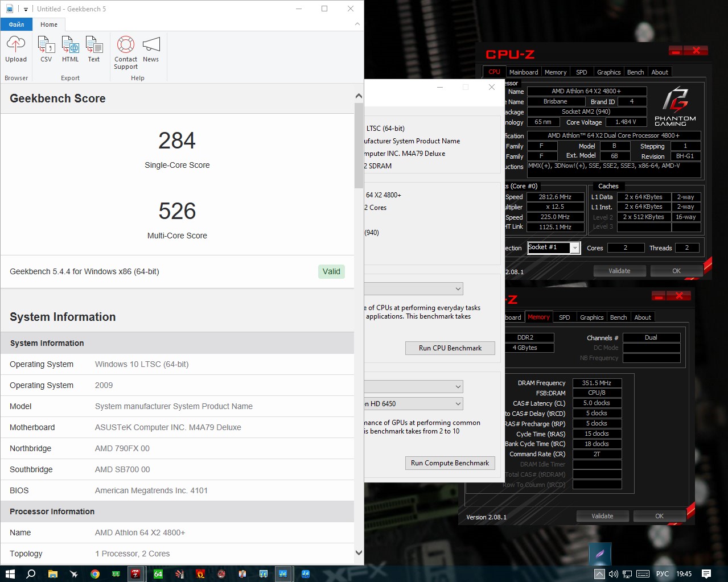728x582 pixels.
Task: Click the green memory chip taskbar icon
Action: [116, 573]
